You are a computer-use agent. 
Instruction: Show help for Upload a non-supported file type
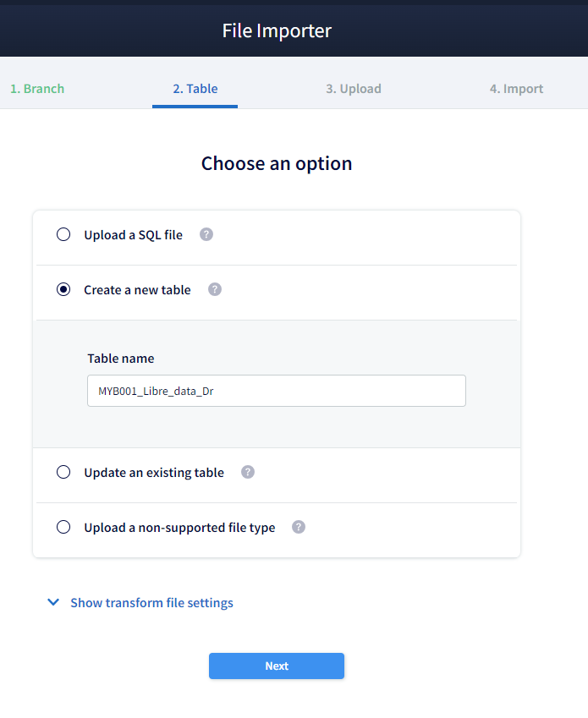click(x=299, y=527)
